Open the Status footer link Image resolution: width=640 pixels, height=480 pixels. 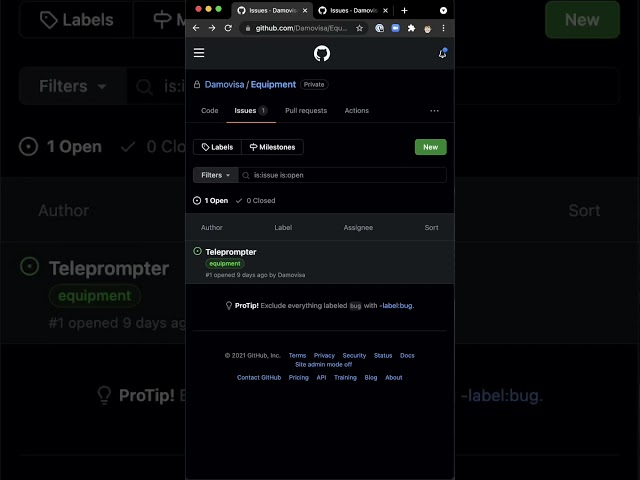pos(383,356)
